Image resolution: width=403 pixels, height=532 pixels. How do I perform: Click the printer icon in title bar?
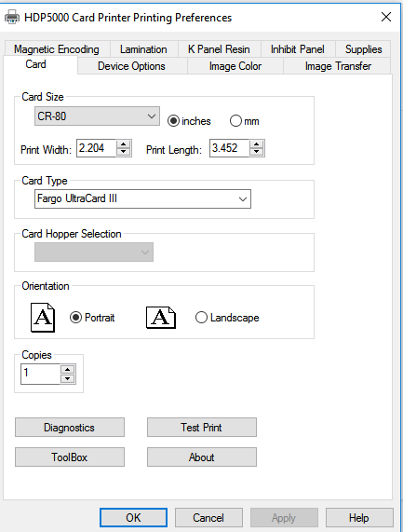pos(12,17)
